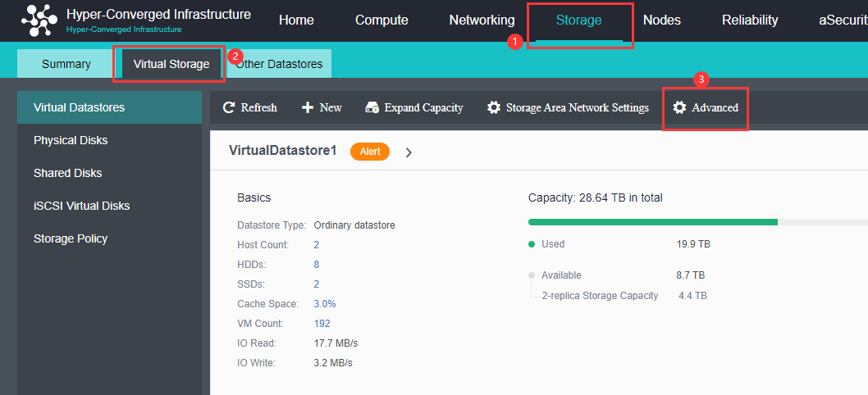Screen dimensions: 868x395
Task: Click the VM Count value 192
Action: point(322,324)
